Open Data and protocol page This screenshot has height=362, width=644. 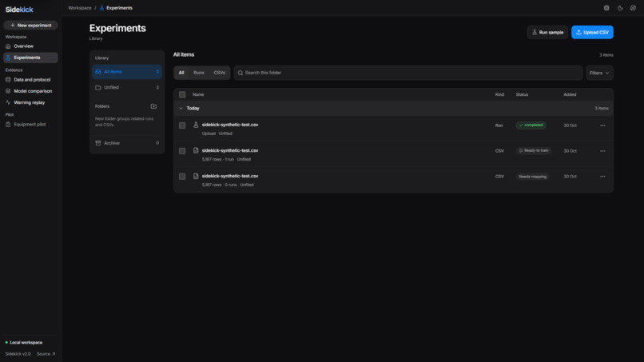(x=31, y=80)
